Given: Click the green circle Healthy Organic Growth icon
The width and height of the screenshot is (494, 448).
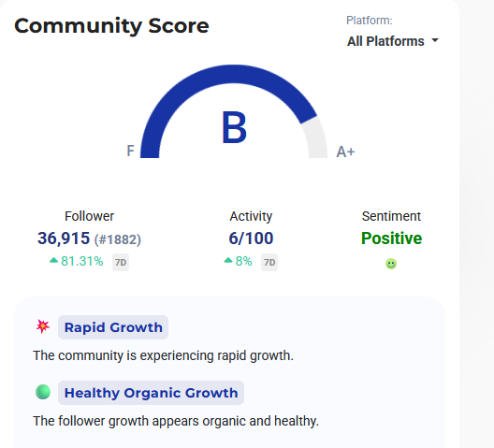Looking at the screenshot, I should 43,392.
